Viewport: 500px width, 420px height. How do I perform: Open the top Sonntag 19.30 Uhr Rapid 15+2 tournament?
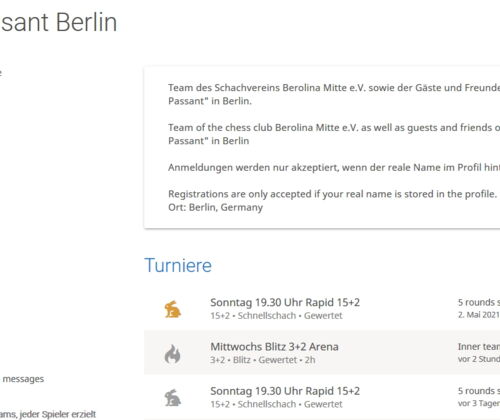coord(285,302)
